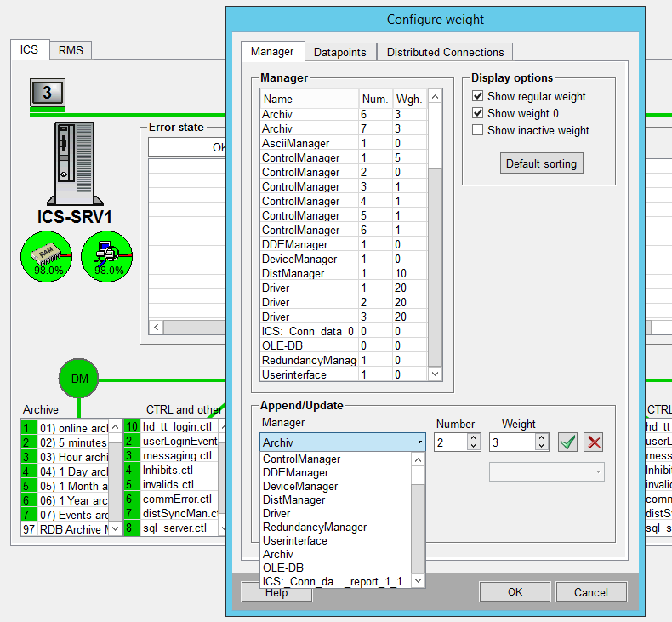Viewport: 672px width, 622px height.
Task: Click the green DM node circle
Action: (x=79, y=378)
